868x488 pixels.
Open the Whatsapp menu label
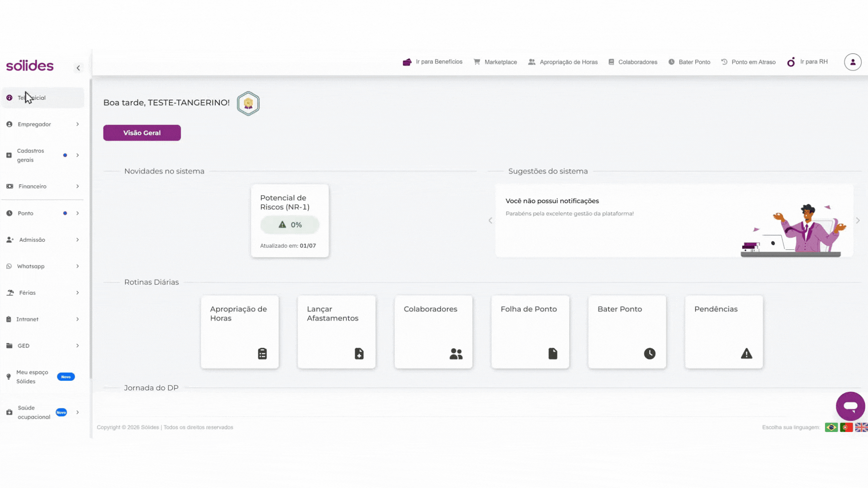coord(31,266)
